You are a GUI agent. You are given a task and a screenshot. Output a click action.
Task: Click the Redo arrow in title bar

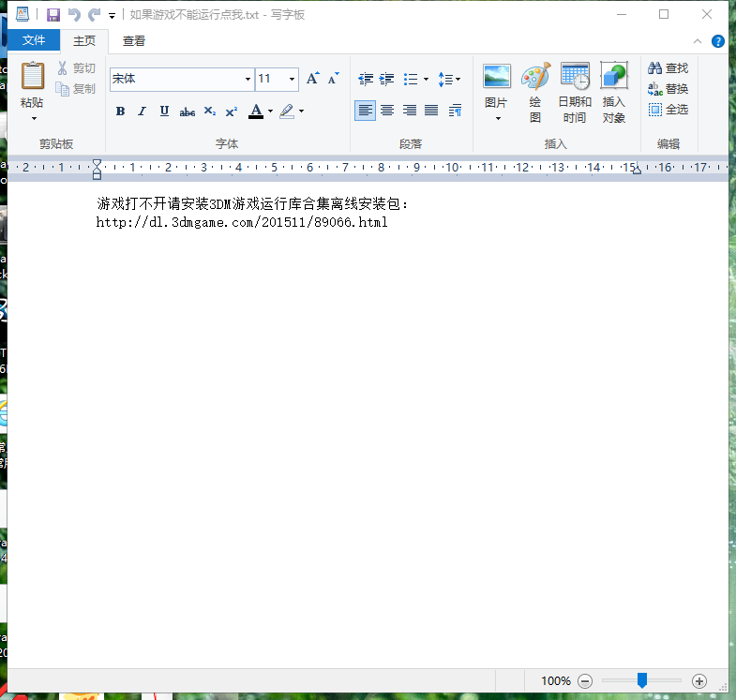click(x=95, y=15)
